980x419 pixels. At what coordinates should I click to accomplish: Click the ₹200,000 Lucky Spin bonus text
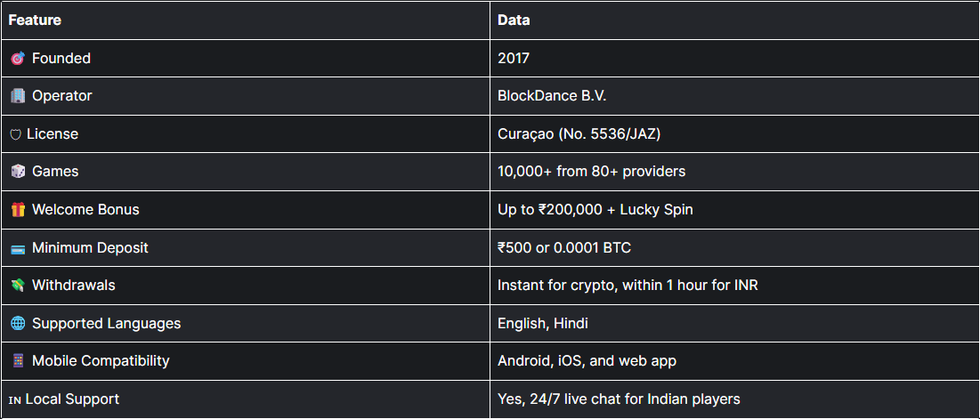[594, 210]
